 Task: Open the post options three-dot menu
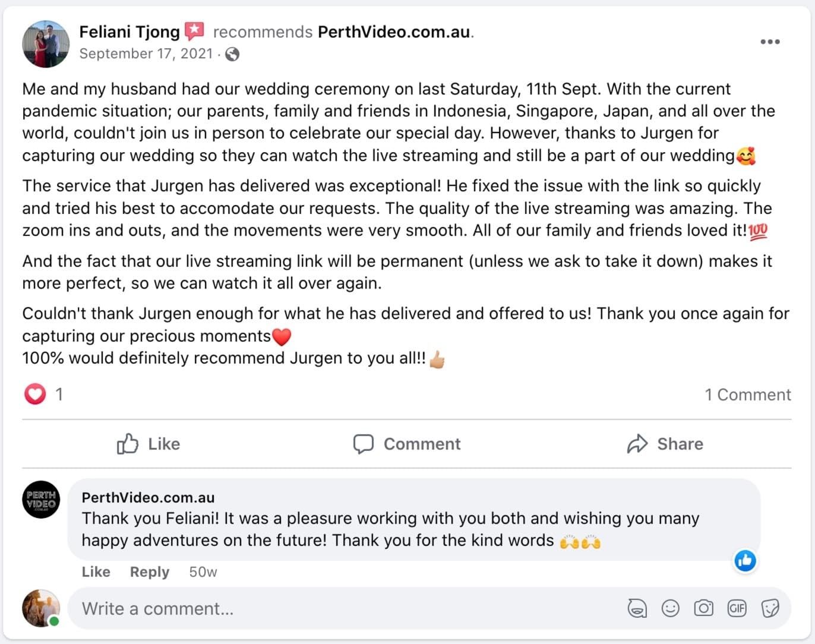coord(770,42)
